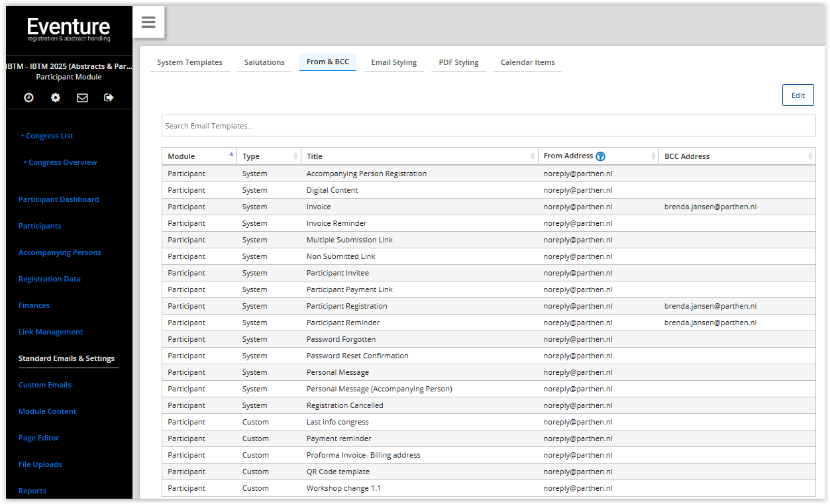Open the clock history icon in sidebar
The height and width of the screenshot is (504, 830).
pos(28,97)
